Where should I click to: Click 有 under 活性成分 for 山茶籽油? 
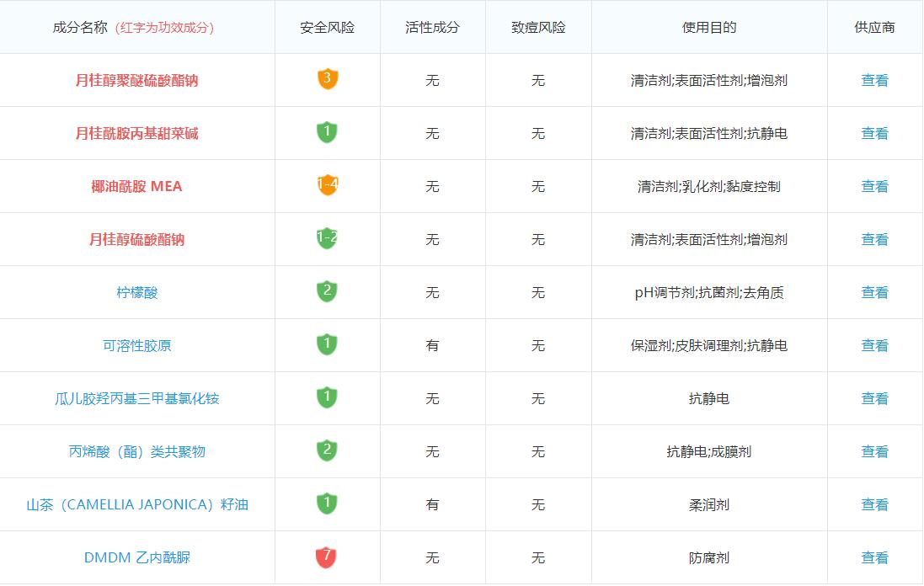click(433, 504)
